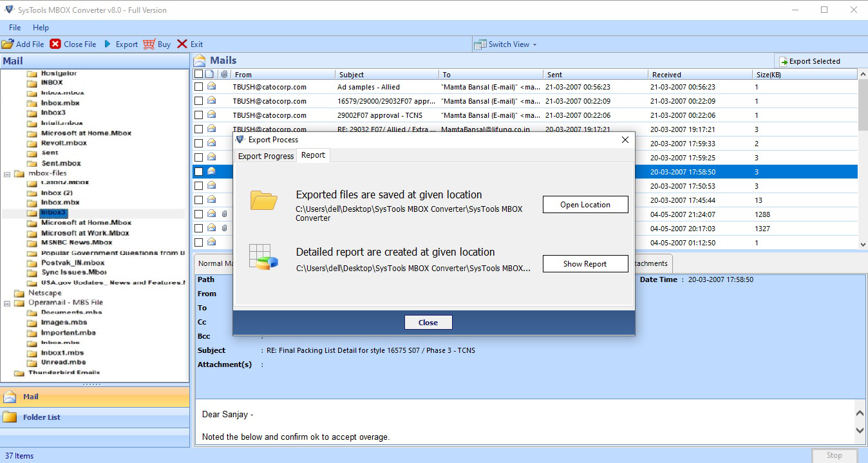
Task: Select the Inbox3 folder under first group
Action: pyautogui.click(x=53, y=113)
